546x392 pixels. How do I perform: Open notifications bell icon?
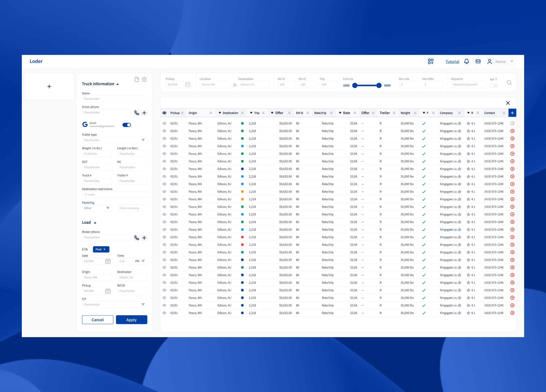[x=467, y=62]
